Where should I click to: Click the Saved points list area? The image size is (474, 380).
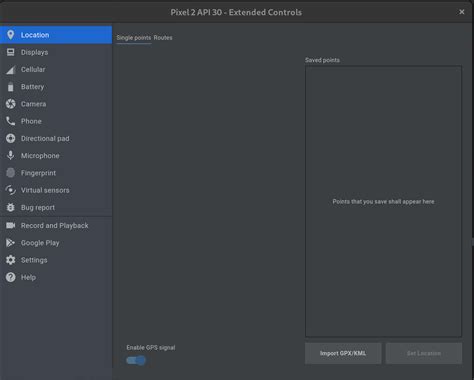tap(383, 201)
